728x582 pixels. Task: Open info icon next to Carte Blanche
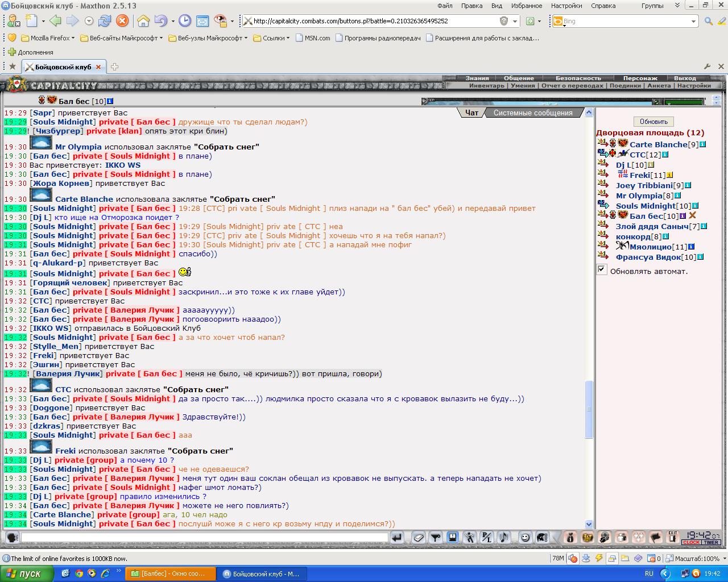(702, 144)
